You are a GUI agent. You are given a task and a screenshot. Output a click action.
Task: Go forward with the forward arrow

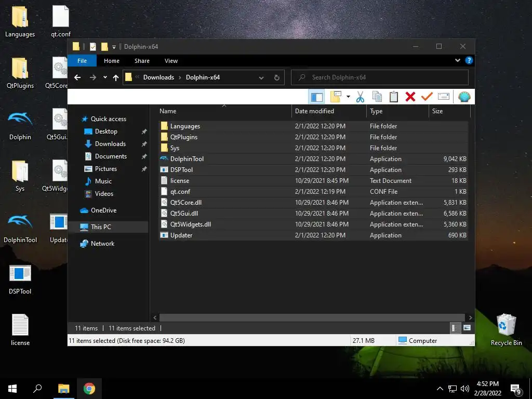click(x=92, y=77)
